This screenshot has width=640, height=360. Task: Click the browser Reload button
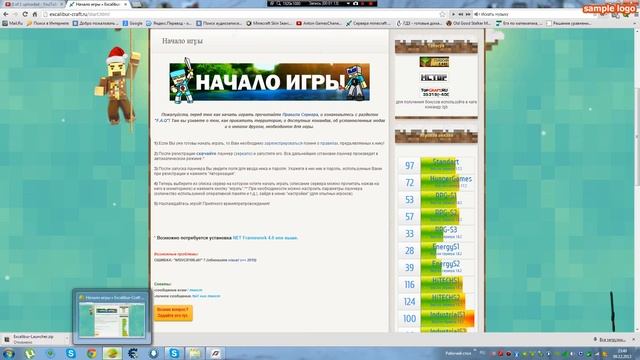click(x=25, y=14)
